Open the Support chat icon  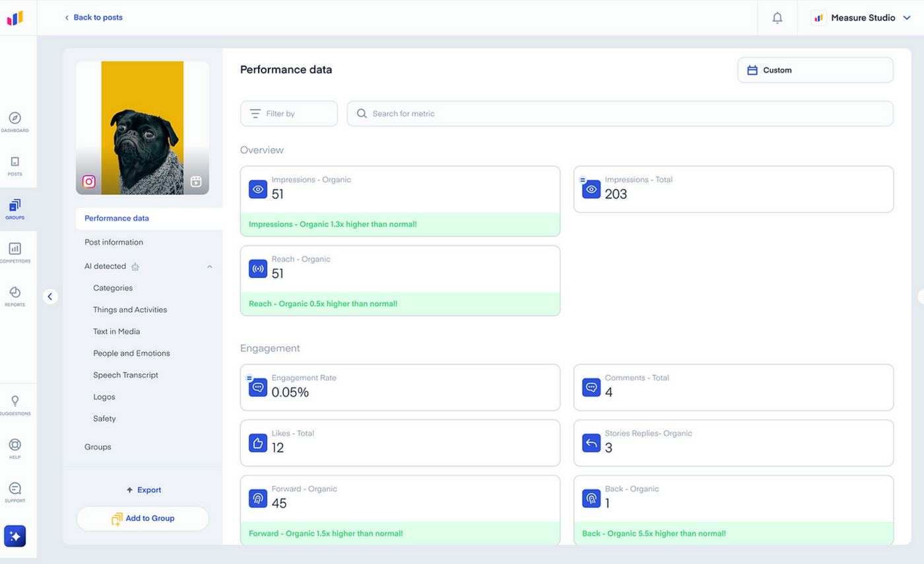(15, 489)
